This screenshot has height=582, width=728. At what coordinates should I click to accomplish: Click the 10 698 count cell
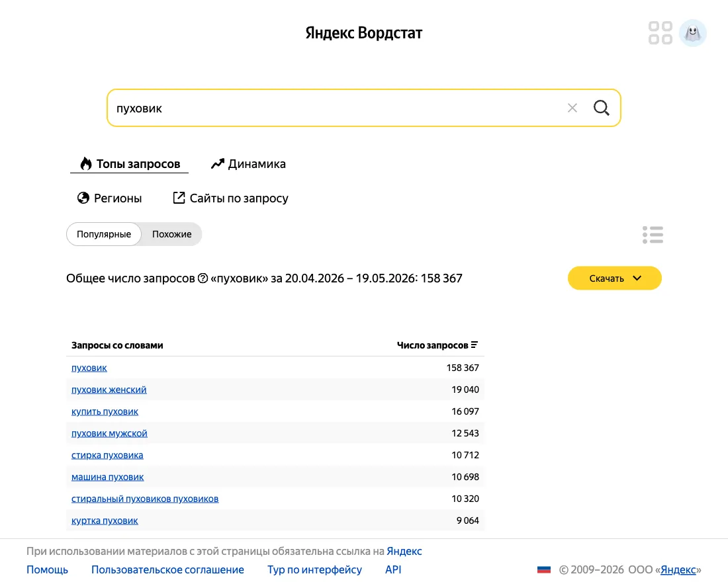(465, 477)
